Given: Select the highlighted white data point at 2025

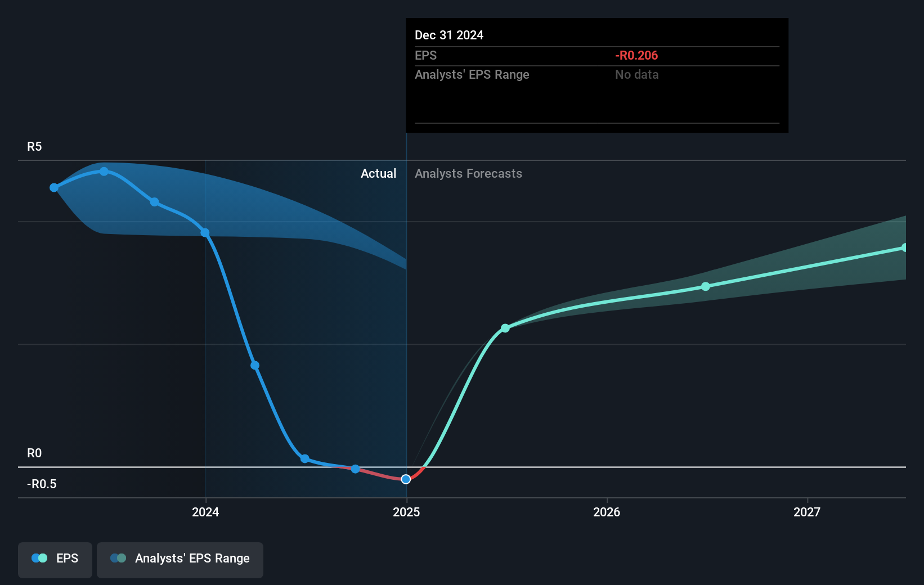Looking at the screenshot, I should (406, 479).
